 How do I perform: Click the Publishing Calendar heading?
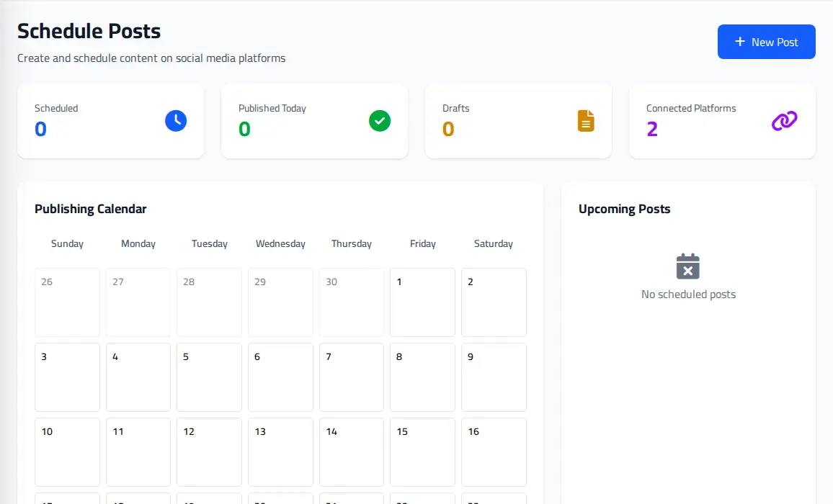click(90, 209)
